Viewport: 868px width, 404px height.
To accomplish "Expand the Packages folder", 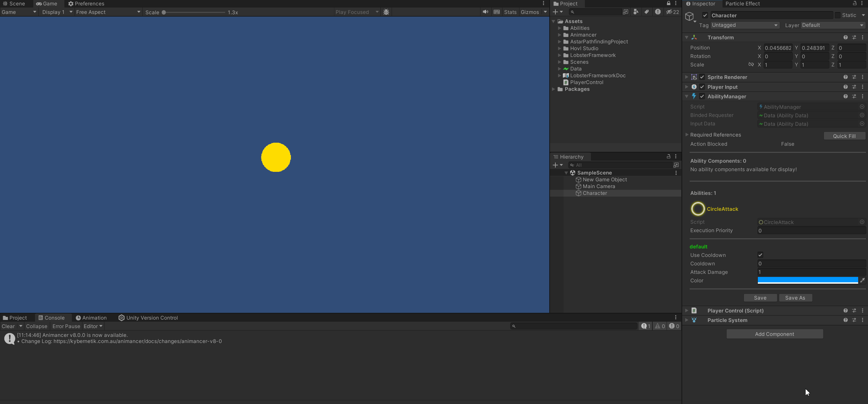I will point(554,89).
